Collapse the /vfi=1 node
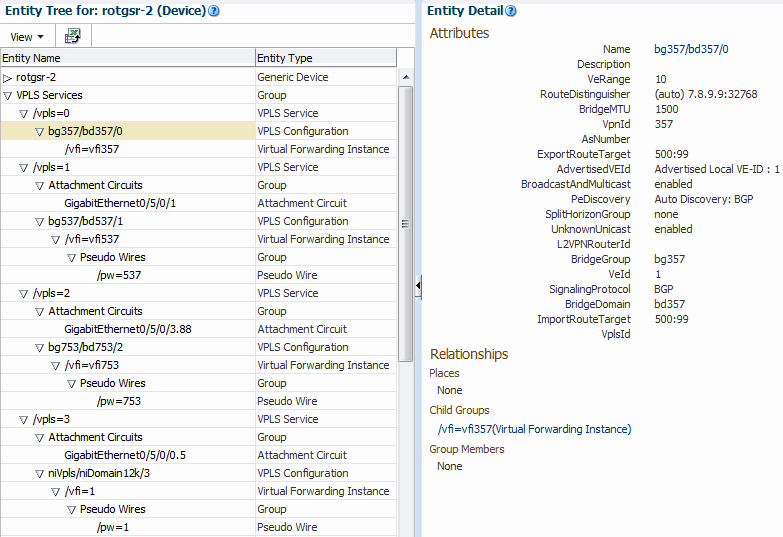The image size is (783, 537). (55, 492)
